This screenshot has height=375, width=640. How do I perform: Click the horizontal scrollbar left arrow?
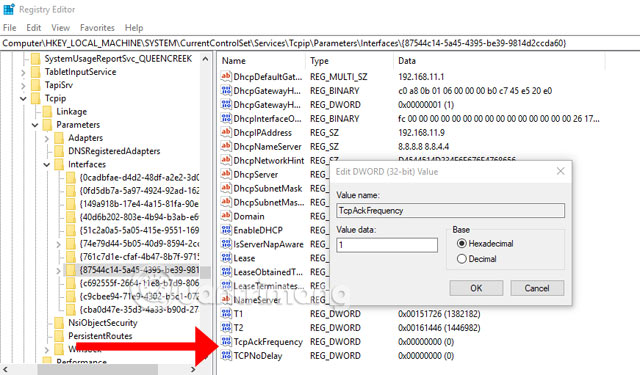coord(5,369)
